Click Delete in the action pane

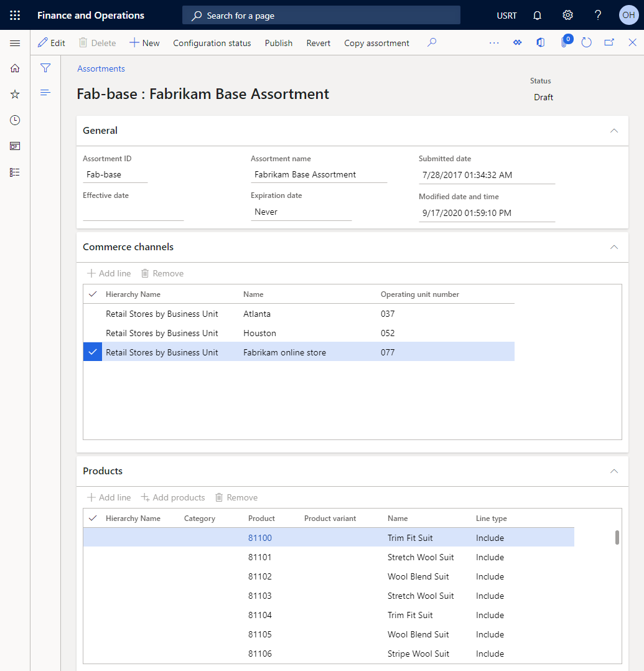tap(98, 43)
